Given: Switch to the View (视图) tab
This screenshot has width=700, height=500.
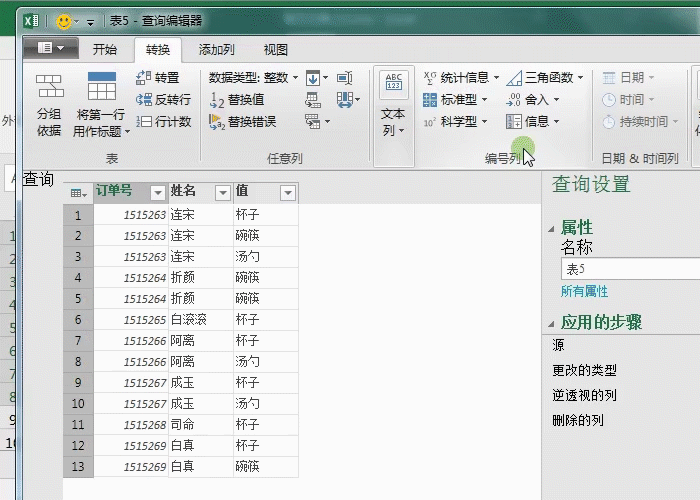Looking at the screenshot, I should 275,49.
